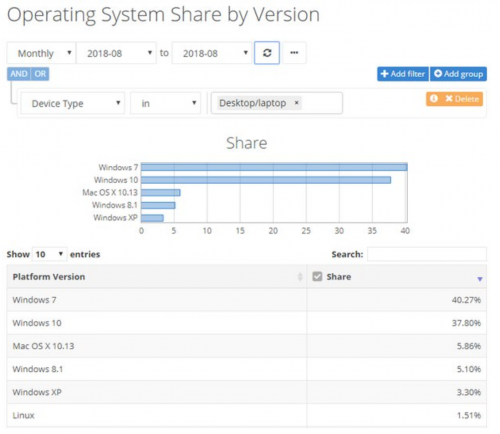This screenshot has width=500, height=434.
Task: Select the OR logic toggle
Action: [40, 74]
